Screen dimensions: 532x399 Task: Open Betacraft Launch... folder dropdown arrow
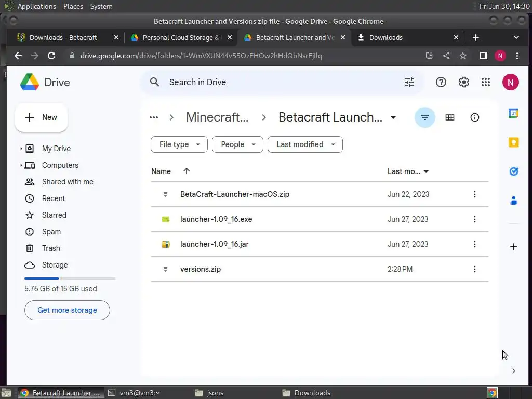pos(393,118)
